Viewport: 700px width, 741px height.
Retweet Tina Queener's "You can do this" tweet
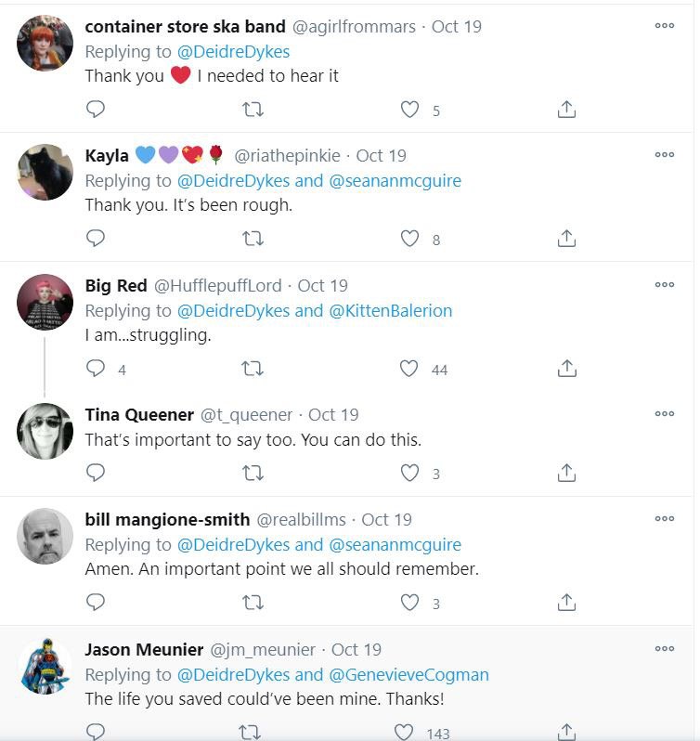click(x=253, y=473)
